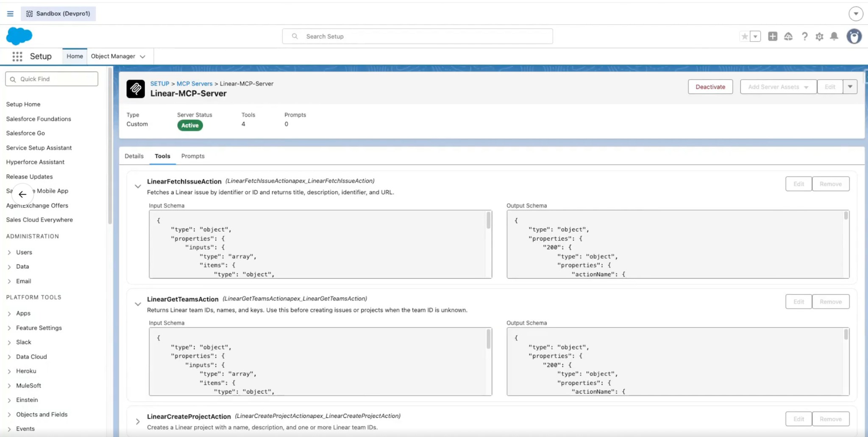Image resolution: width=868 pixels, height=437 pixels.
Task: Open the Trailhead guidance icon
Action: pos(788,36)
